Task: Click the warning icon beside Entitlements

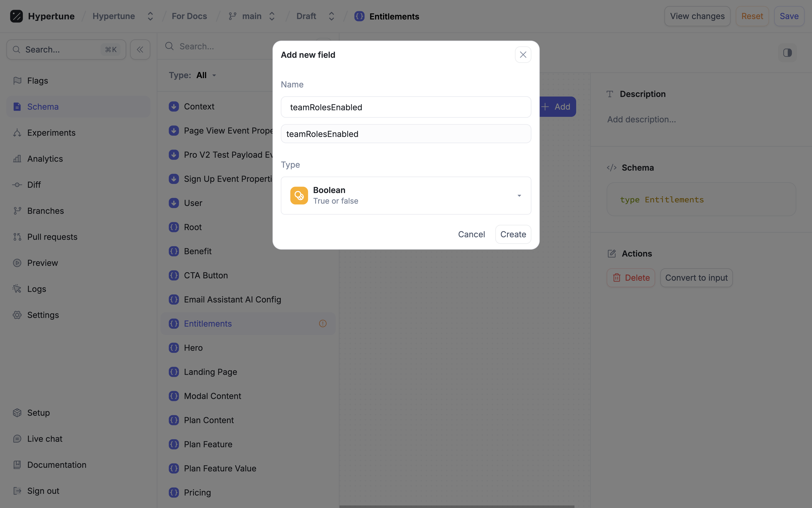Action: 323,324
